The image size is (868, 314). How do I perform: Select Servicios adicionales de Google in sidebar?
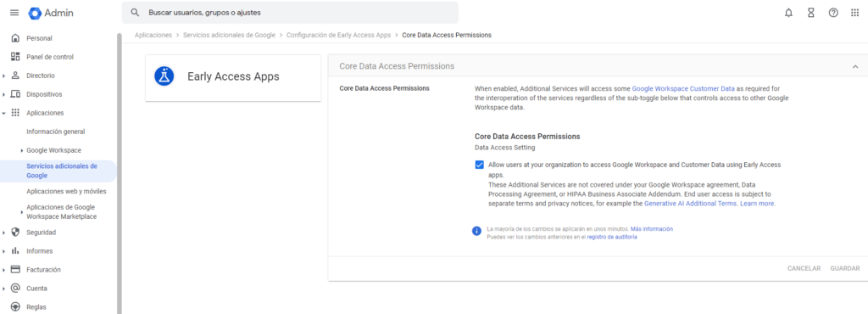click(58, 171)
